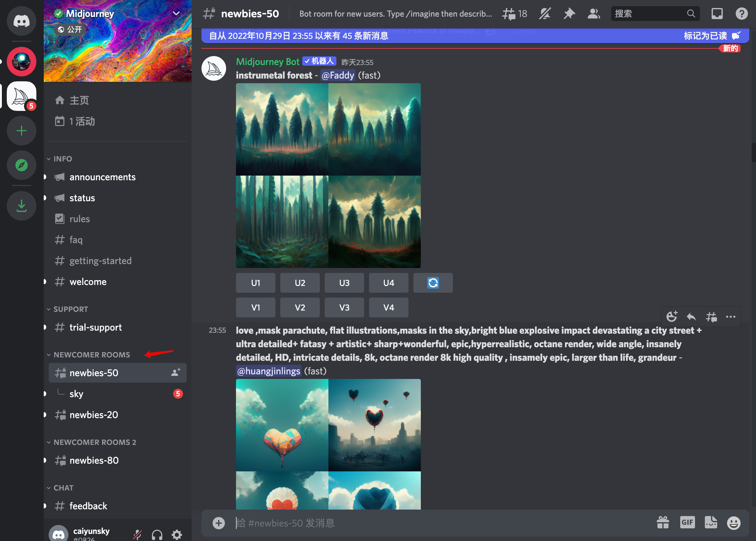Viewport: 756px width, 541px height.
Task: Click the V2 variation button
Action: click(300, 307)
